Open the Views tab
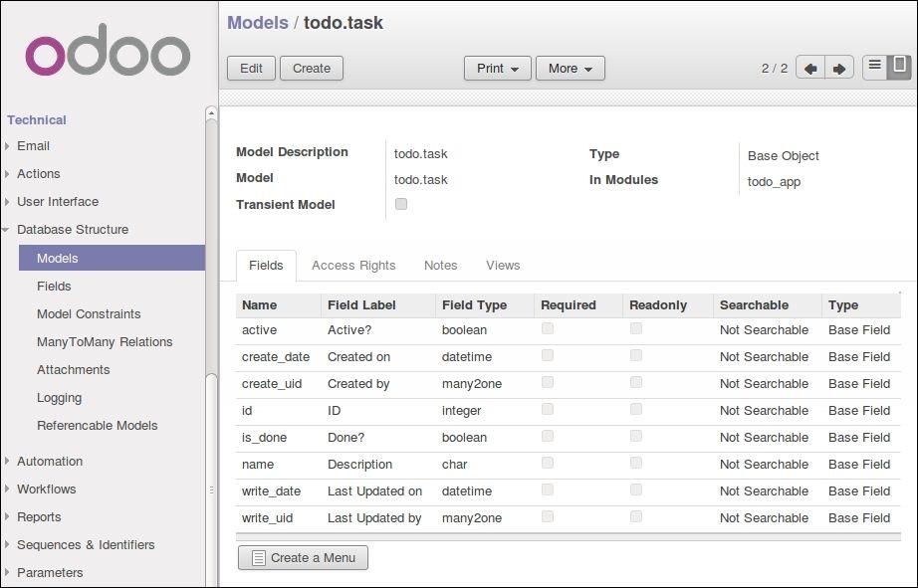 [503, 266]
